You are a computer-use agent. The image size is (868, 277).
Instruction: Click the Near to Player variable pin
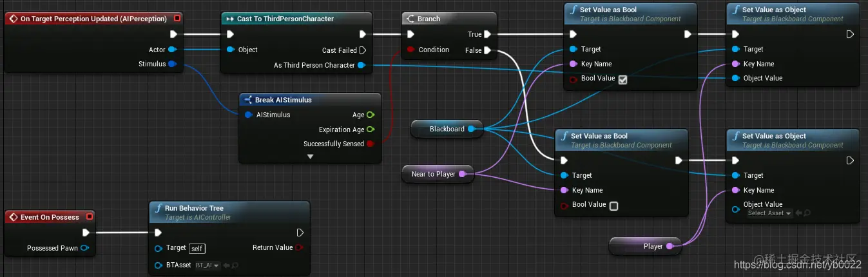[x=462, y=174]
